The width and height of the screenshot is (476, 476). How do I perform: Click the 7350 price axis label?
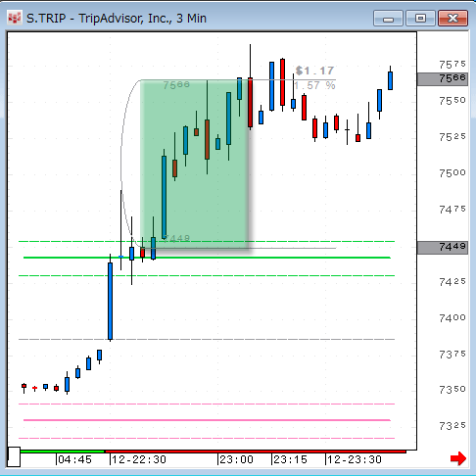point(452,390)
